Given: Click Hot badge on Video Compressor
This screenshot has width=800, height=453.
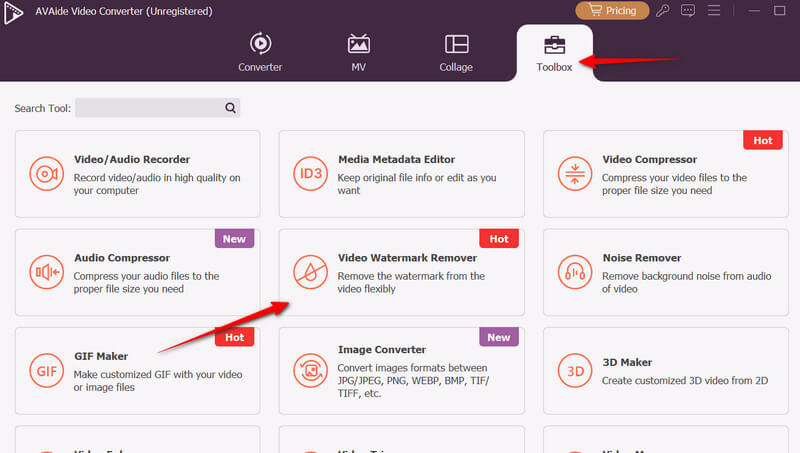Looking at the screenshot, I should (763, 140).
